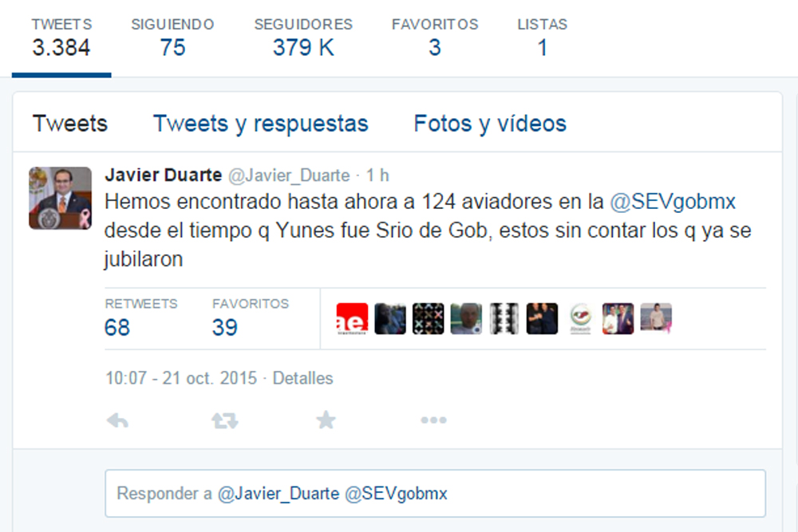Viewport: 798px width, 532px height.
Task: Open the Favoritos 3 count at the top
Action: (435, 38)
